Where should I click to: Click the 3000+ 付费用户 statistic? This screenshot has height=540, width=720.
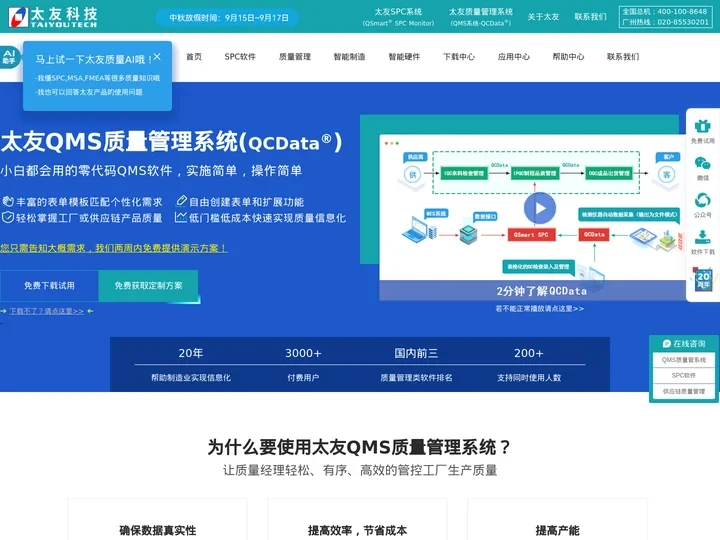click(x=303, y=365)
